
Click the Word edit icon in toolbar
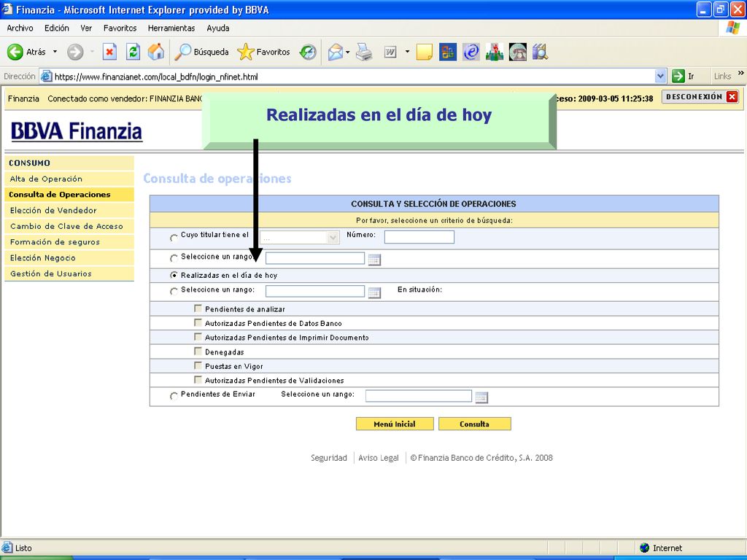click(x=390, y=52)
